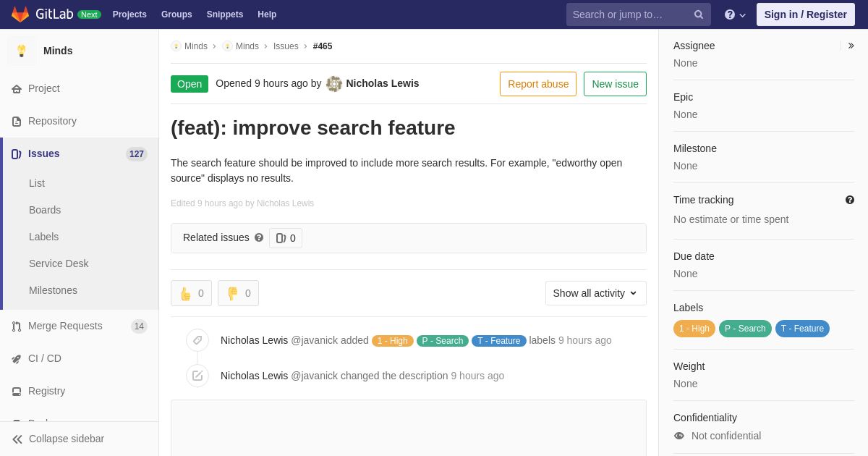This screenshot has width=868, height=456.
Task: Click the CI / CD rocket icon
Action: point(17,359)
